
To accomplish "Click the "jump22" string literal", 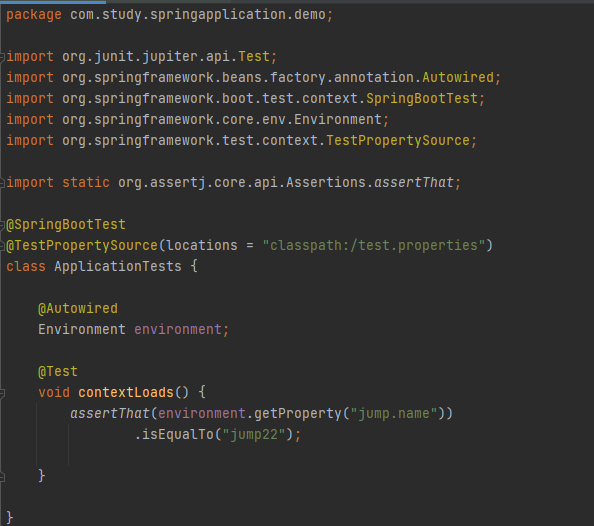I will click(254, 435).
